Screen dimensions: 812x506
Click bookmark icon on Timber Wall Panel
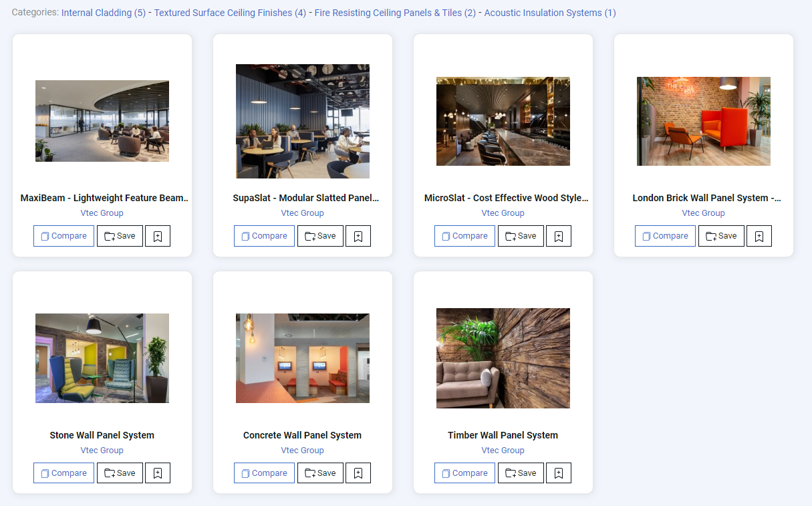(x=559, y=473)
